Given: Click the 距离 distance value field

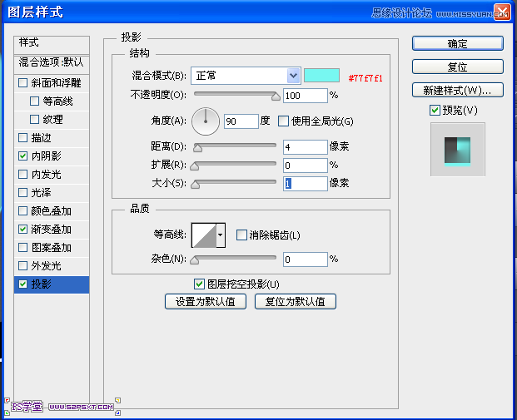Looking at the screenshot, I should tap(306, 147).
